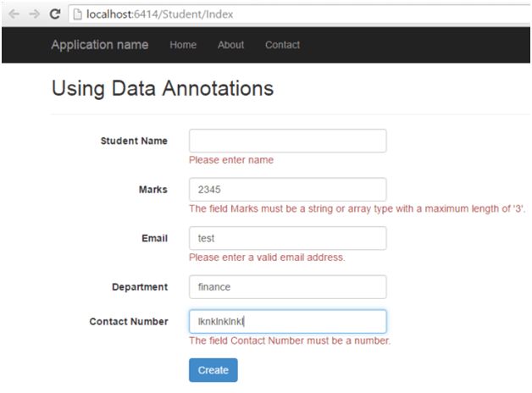
Task: Click the Email field containing test
Action: tap(287, 238)
